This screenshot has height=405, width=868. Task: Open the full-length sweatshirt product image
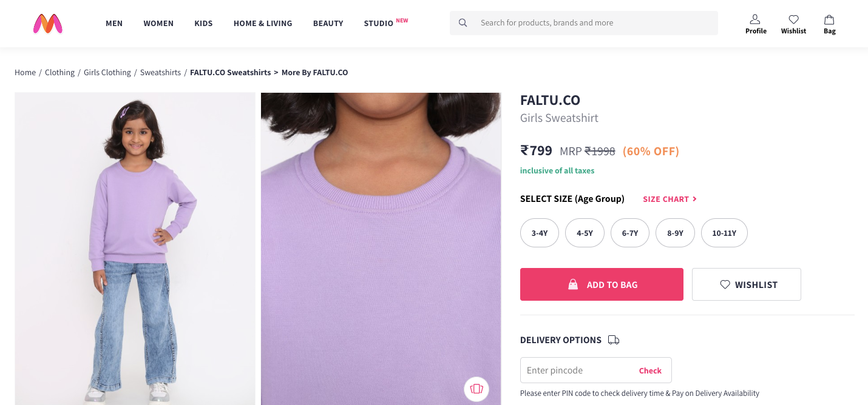click(135, 249)
